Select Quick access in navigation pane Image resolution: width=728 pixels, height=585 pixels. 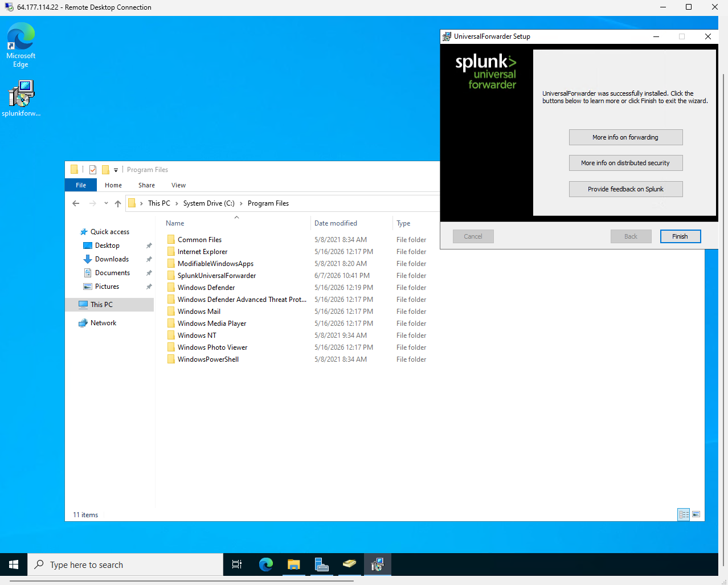109,232
